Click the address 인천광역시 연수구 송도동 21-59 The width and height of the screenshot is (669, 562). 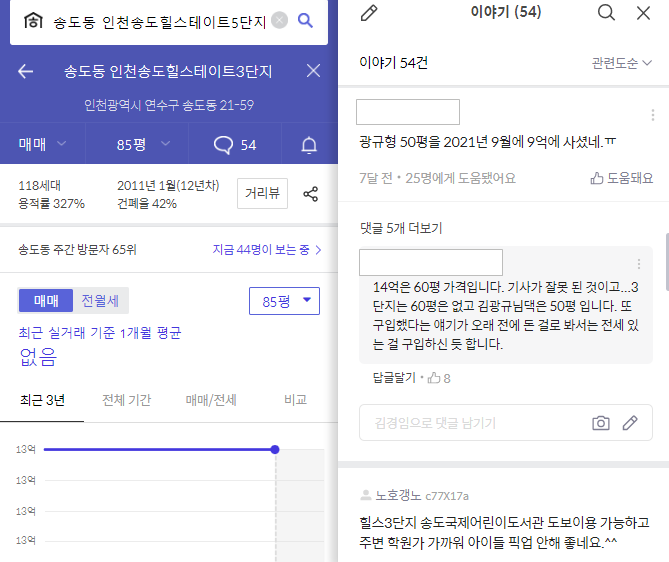pos(169,105)
